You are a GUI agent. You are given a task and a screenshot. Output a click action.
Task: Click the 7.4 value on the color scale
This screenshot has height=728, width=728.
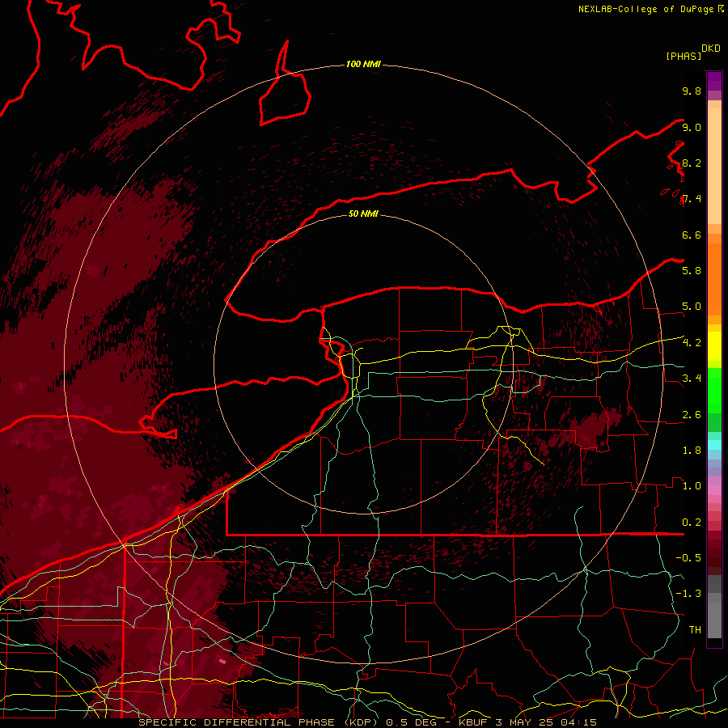pos(692,199)
